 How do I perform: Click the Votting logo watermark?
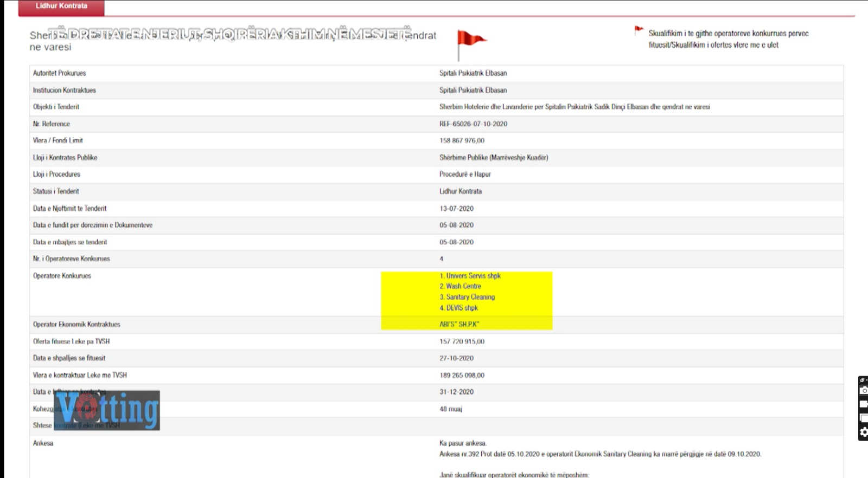coord(107,410)
